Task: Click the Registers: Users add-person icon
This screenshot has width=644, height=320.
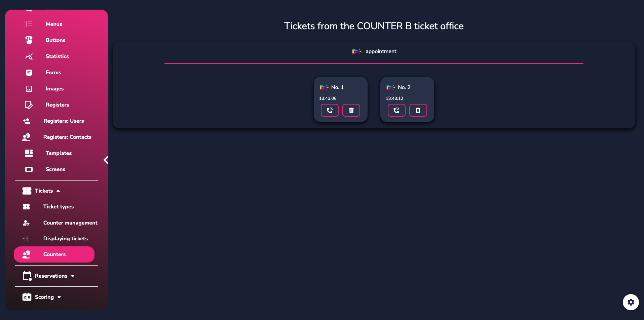Action: pos(27,121)
